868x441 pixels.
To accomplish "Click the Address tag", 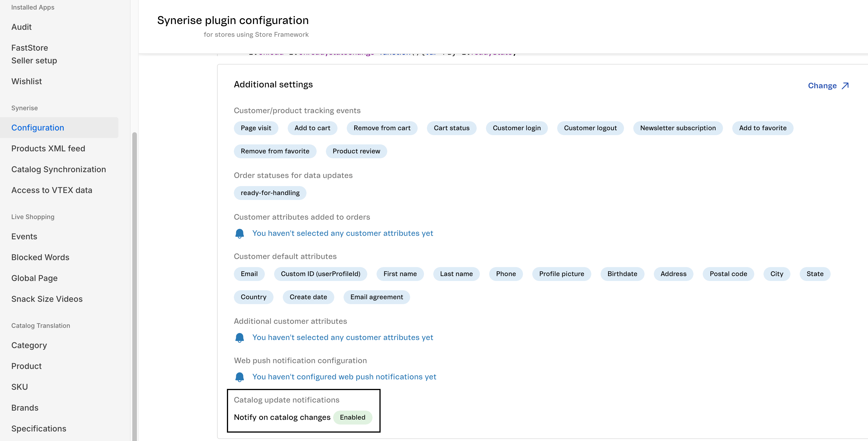I will tap(674, 274).
